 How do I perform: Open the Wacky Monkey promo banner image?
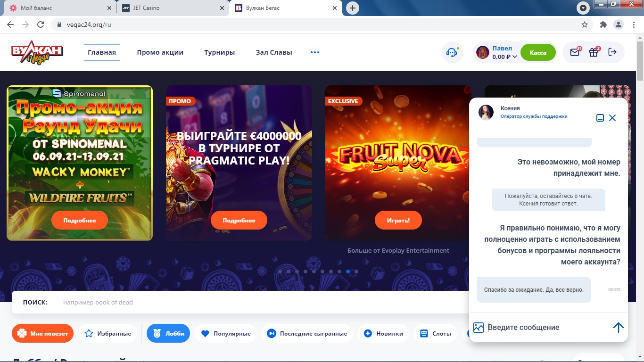80,163
